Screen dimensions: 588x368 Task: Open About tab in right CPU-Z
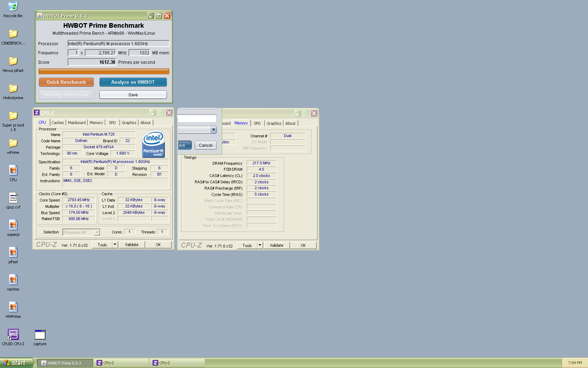pyautogui.click(x=290, y=123)
